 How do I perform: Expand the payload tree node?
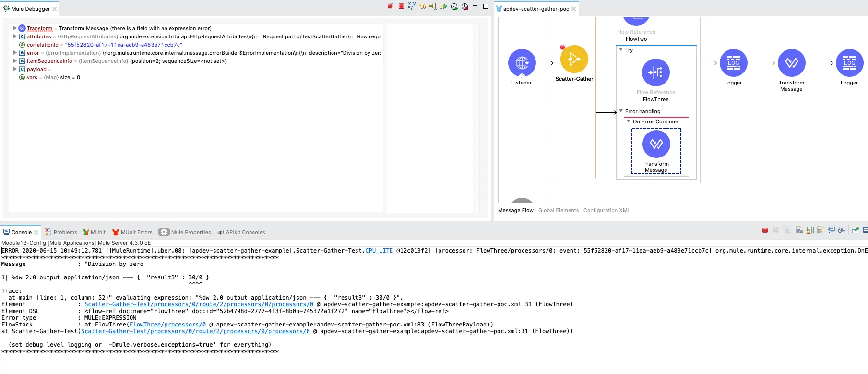[15, 69]
